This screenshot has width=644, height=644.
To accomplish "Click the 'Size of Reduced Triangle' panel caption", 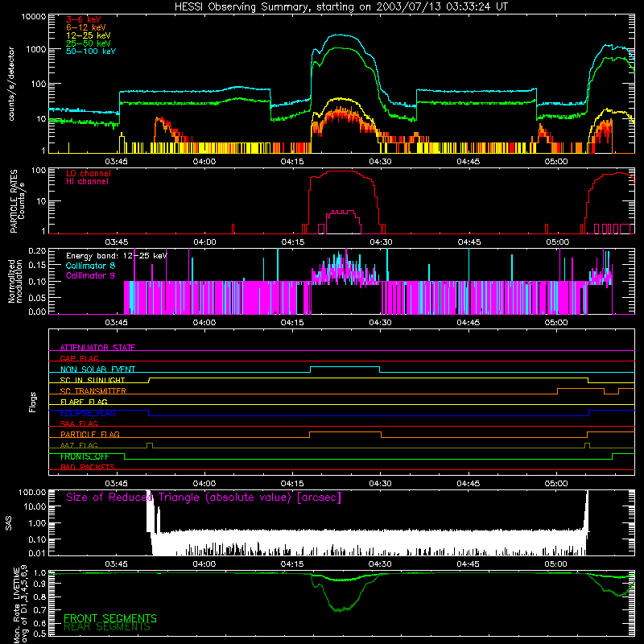I will pyautogui.click(x=204, y=497).
